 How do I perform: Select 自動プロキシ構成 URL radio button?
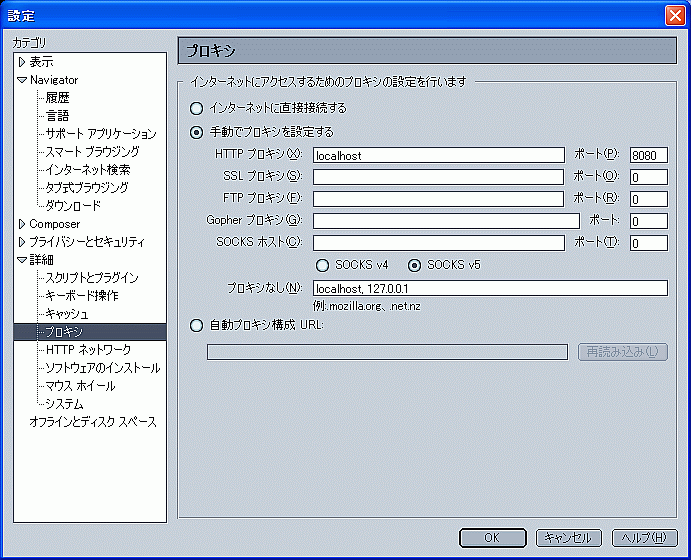pos(196,325)
